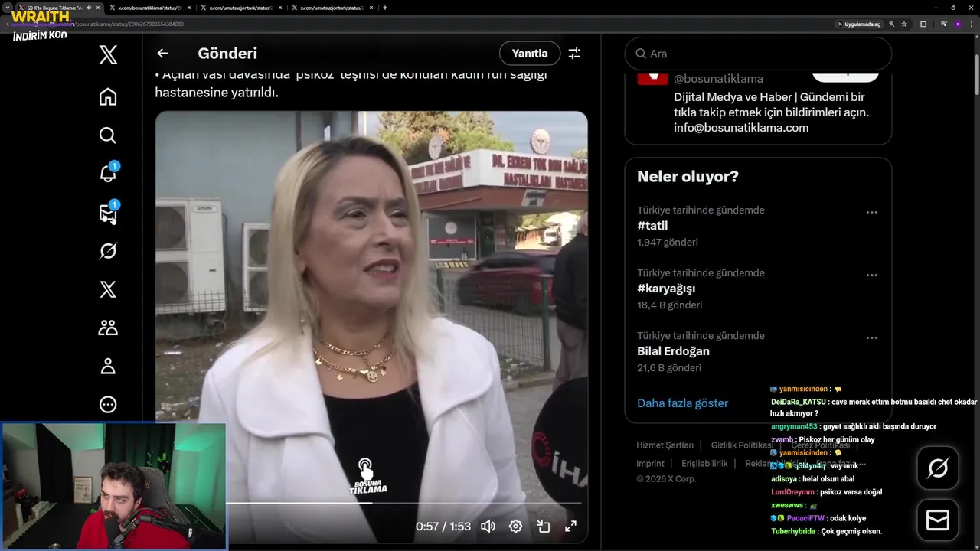This screenshot has height=551, width=980.
Task: Mute the video with the speaker icon
Action: pos(488,527)
